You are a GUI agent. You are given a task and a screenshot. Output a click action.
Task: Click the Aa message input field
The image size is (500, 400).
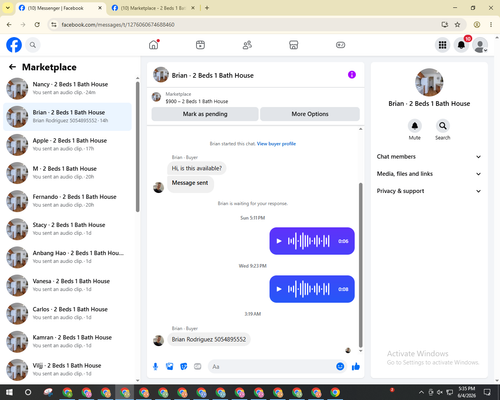point(272,367)
